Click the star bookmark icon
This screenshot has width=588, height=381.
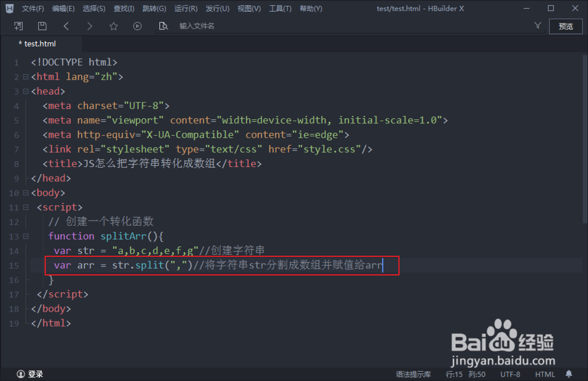[x=113, y=26]
